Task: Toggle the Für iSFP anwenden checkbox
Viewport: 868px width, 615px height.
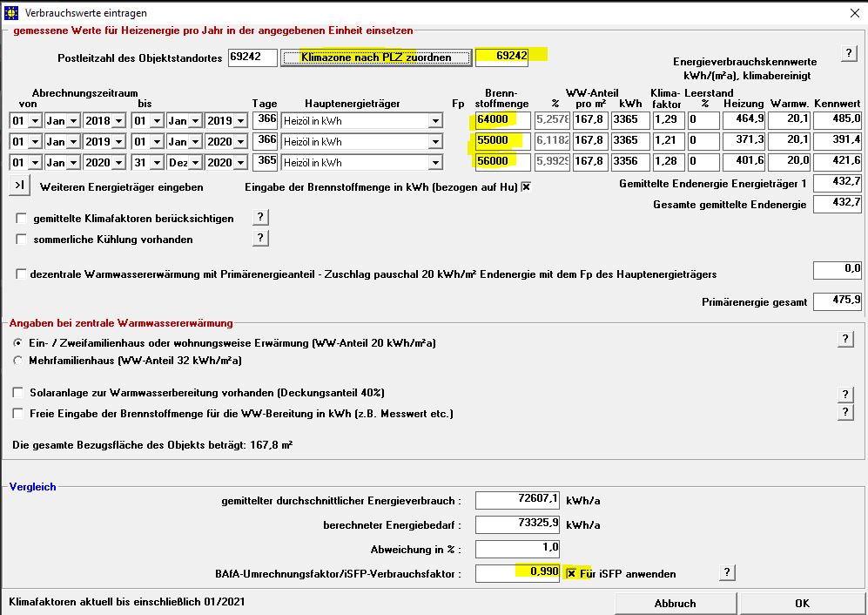Action: [571, 574]
